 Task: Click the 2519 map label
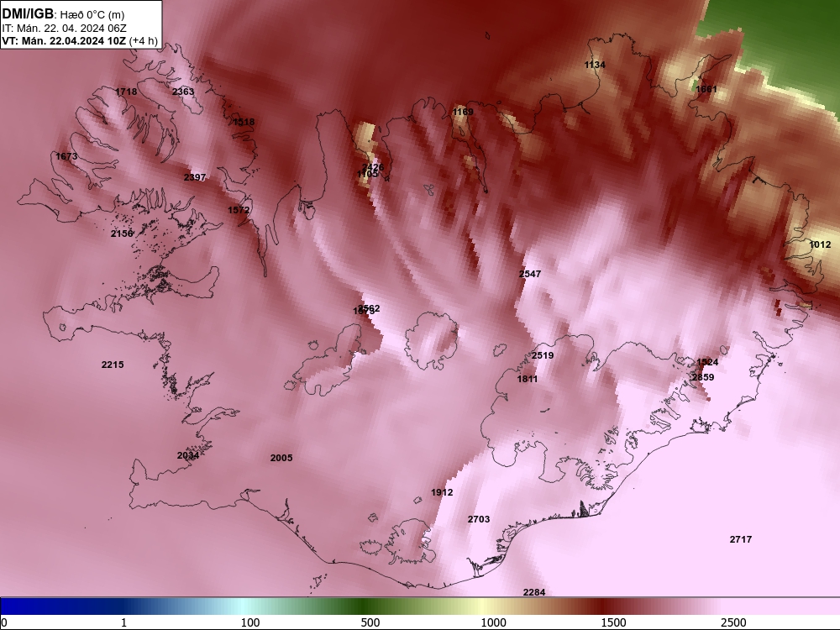[x=543, y=355]
